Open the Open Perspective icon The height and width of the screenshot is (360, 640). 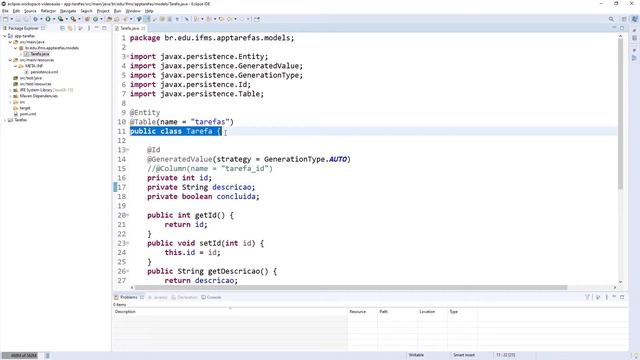tap(624, 19)
